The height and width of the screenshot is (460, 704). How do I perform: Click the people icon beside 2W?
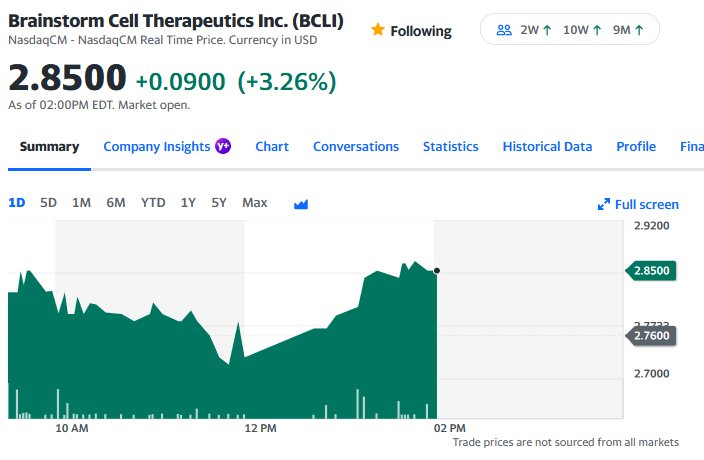point(504,30)
